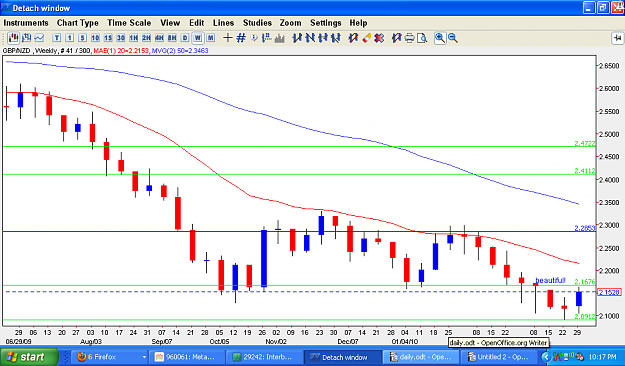Click the edit line icon with red slash
Screen dimensions: 625x366
(353, 38)
